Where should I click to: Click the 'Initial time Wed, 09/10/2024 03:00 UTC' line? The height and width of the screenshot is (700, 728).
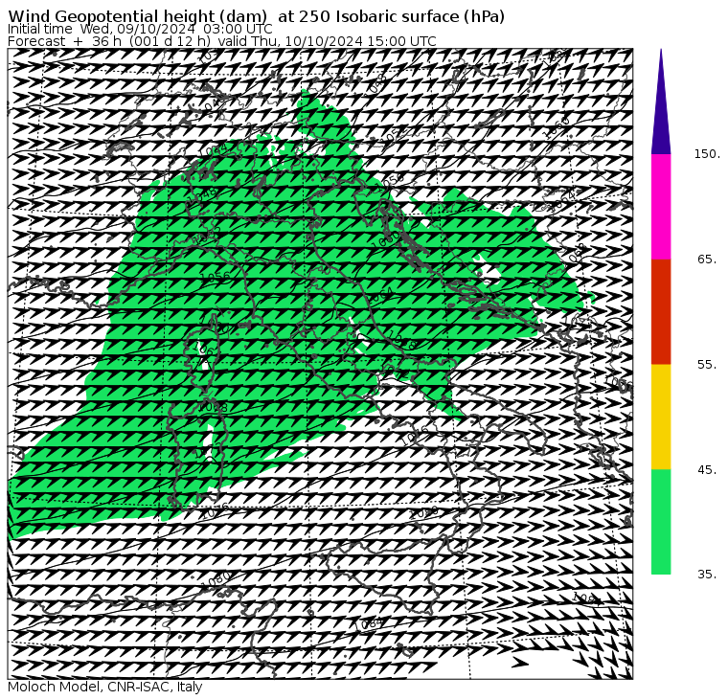[140, 29]
